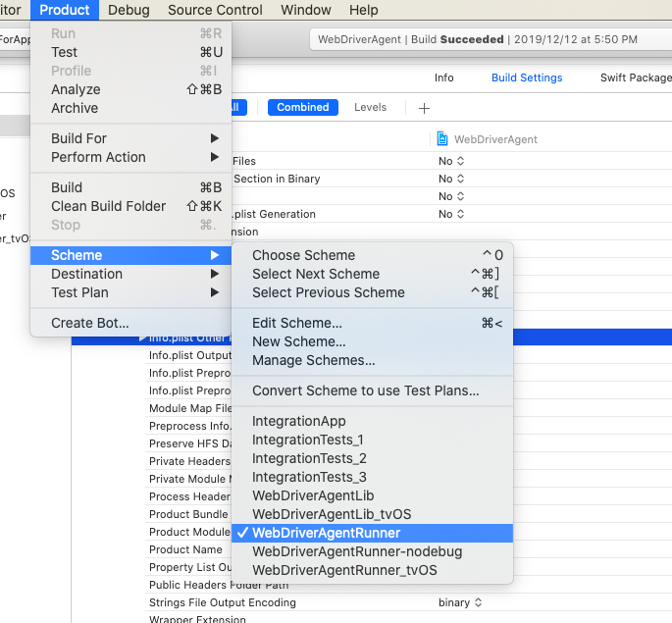The width and height of the screenshot is (672, 623).
Task: Expand the Destination submenu
Action: tap(131, 274)
